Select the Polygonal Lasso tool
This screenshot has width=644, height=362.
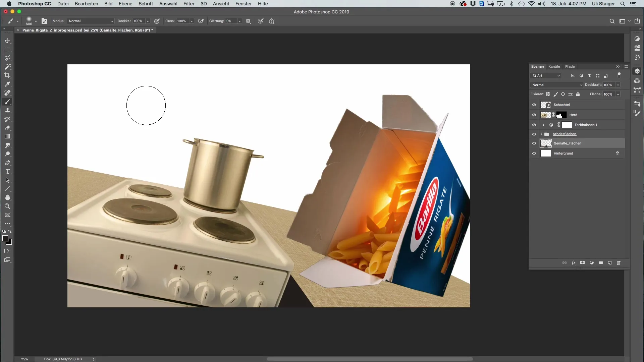(7, 58)
